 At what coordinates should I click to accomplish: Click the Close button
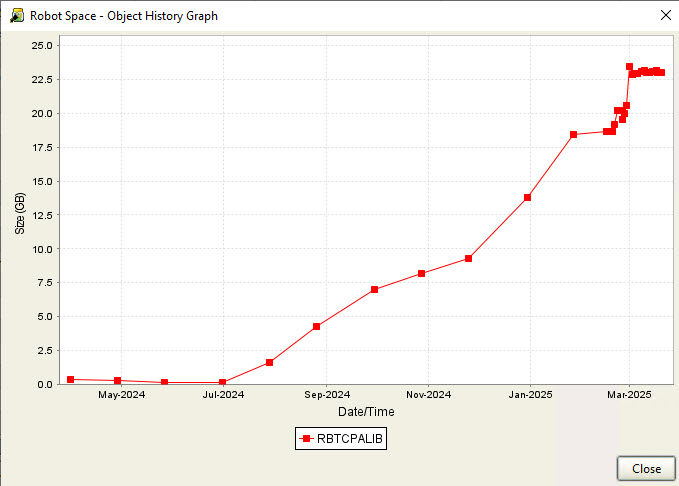[646, 469]
